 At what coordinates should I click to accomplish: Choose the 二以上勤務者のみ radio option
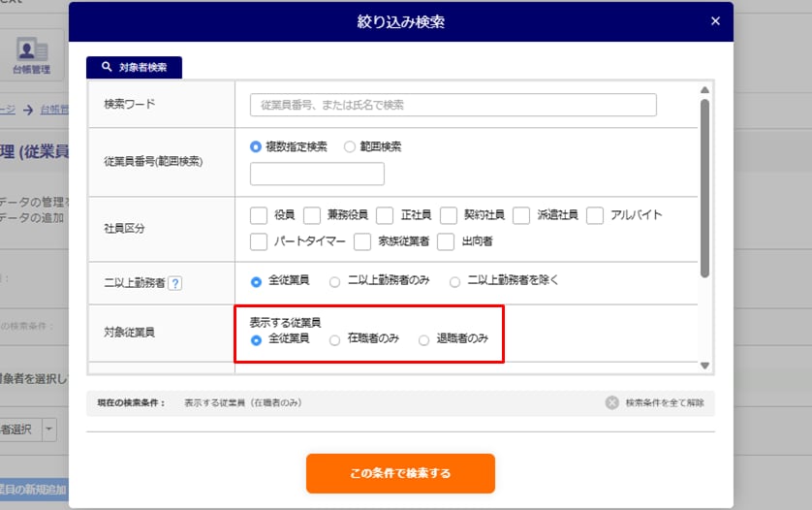click(334, 282)
